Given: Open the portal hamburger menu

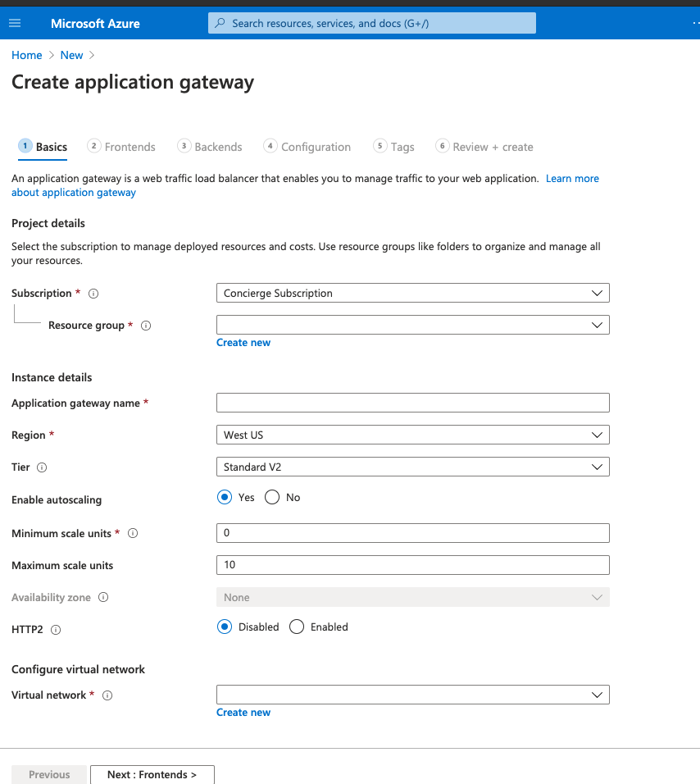Looking at the screenshot, I should (x=15, y=22).
